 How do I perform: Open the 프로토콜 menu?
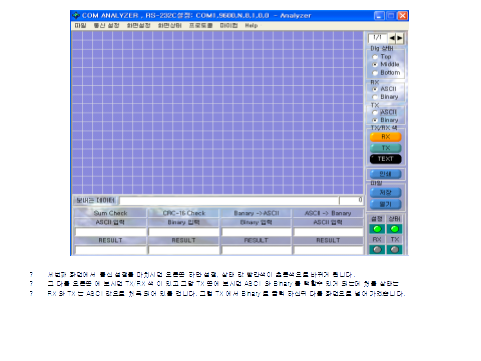tap(201, 26)
